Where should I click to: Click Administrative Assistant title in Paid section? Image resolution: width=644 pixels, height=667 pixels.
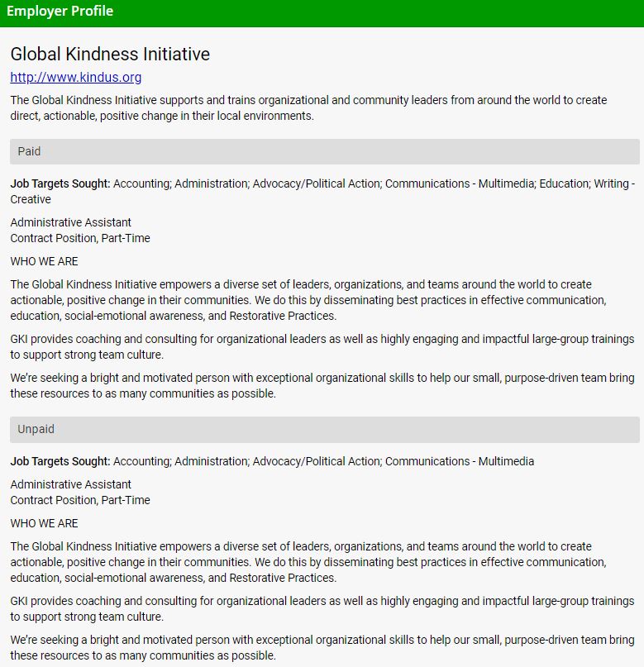(x=71, y=222)
